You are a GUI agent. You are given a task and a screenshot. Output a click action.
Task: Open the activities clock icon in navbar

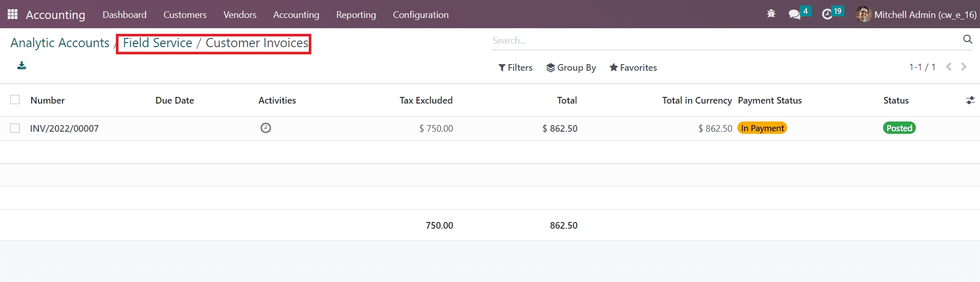(827, 14)
